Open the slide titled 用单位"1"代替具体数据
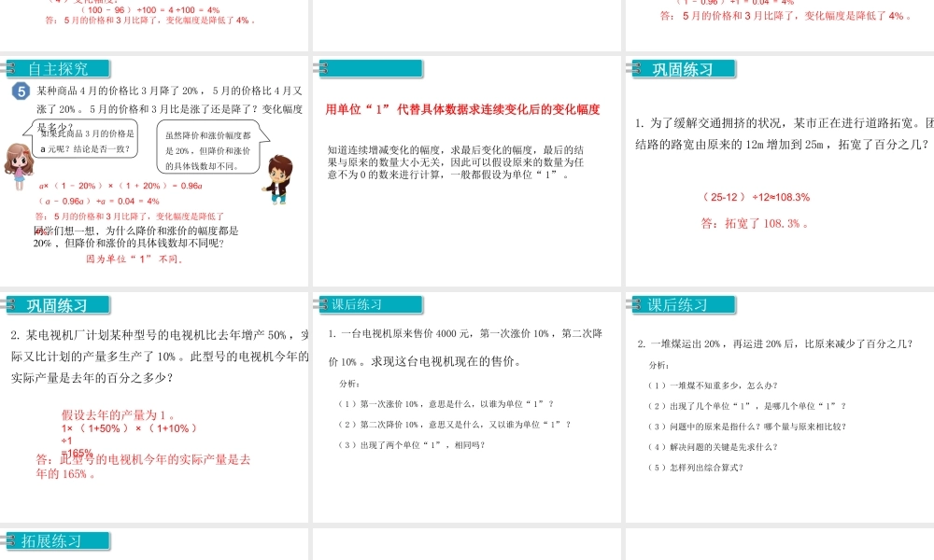 pyautogui.click(x=466, y=171)
